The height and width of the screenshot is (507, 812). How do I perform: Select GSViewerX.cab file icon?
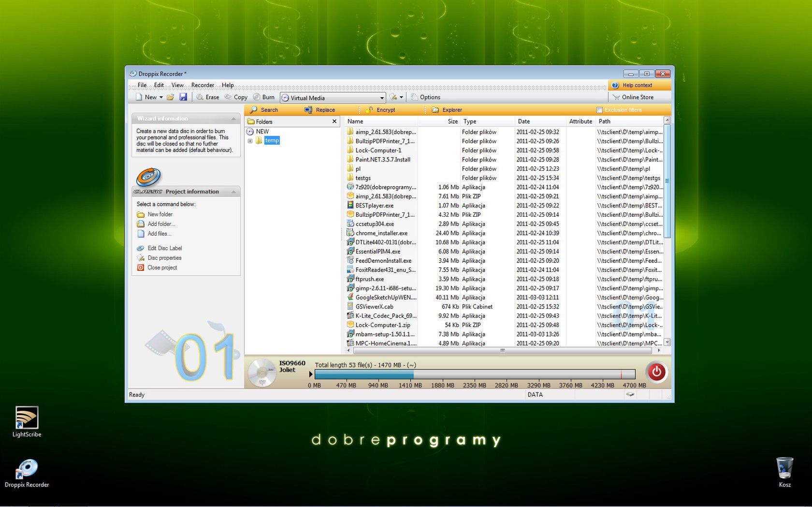(350, 306)
